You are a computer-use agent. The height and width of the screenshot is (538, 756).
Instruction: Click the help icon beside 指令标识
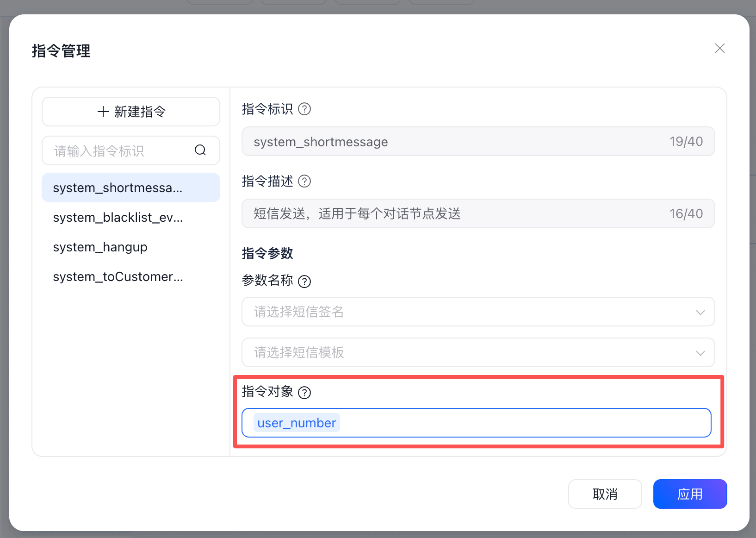click(x=304, y=109)
